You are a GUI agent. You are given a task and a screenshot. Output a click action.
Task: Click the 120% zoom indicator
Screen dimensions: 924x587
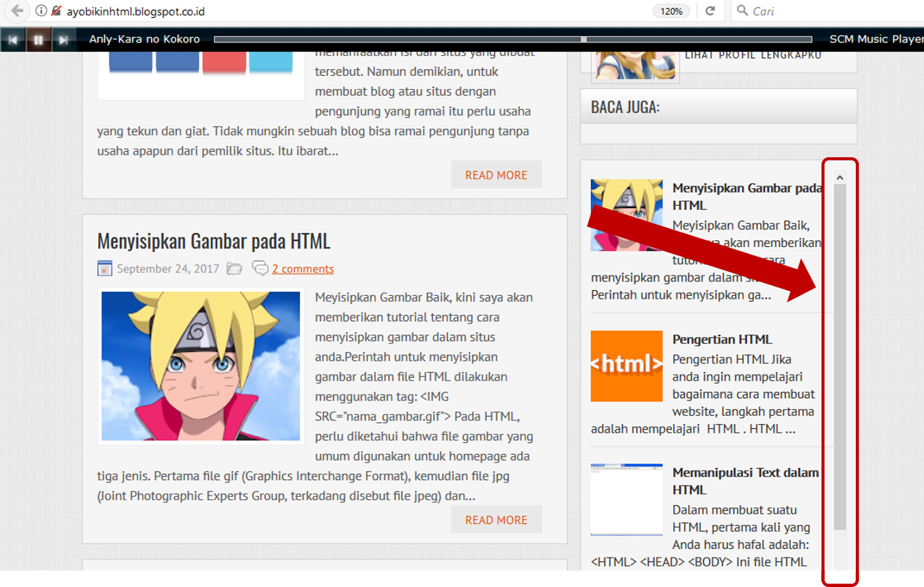coord(671,11)
